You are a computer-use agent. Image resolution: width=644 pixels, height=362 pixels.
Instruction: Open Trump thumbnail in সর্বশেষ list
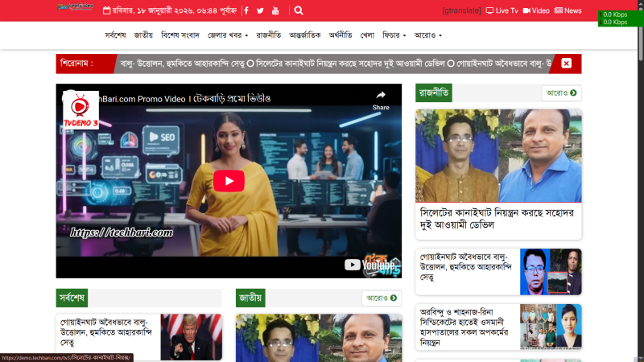tap(192, 337)
